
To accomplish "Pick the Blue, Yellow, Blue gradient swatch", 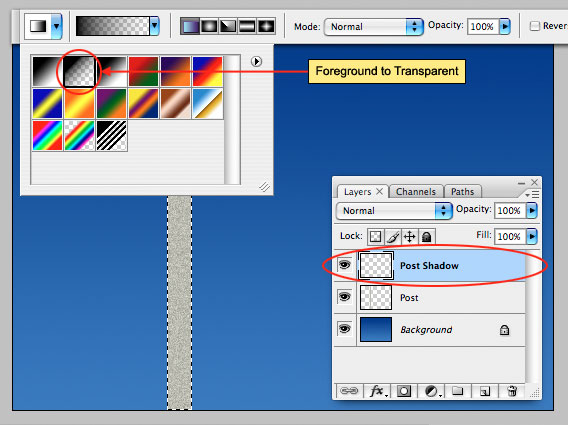I will click(x=47, y=104).
